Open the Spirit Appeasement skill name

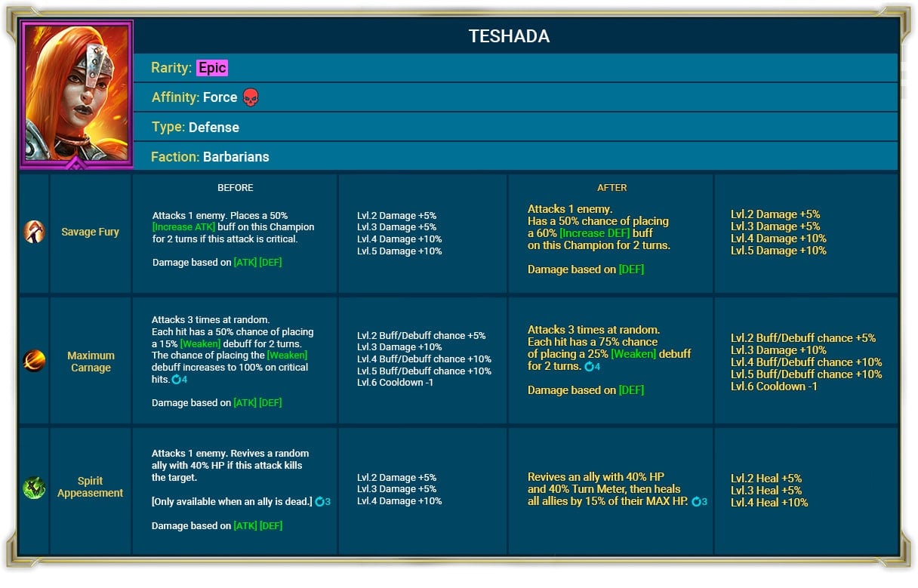(x=90, y=487)
